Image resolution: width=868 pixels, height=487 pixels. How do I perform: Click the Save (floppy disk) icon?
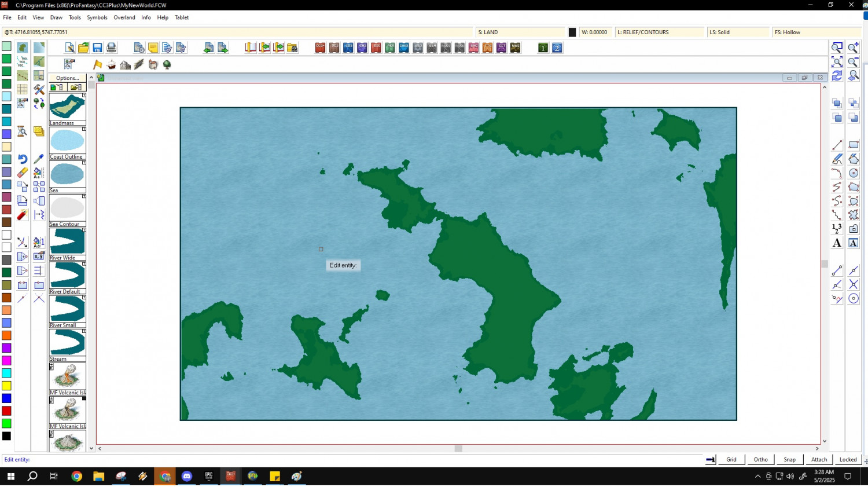pyautogui.click(x=97, y=48)
